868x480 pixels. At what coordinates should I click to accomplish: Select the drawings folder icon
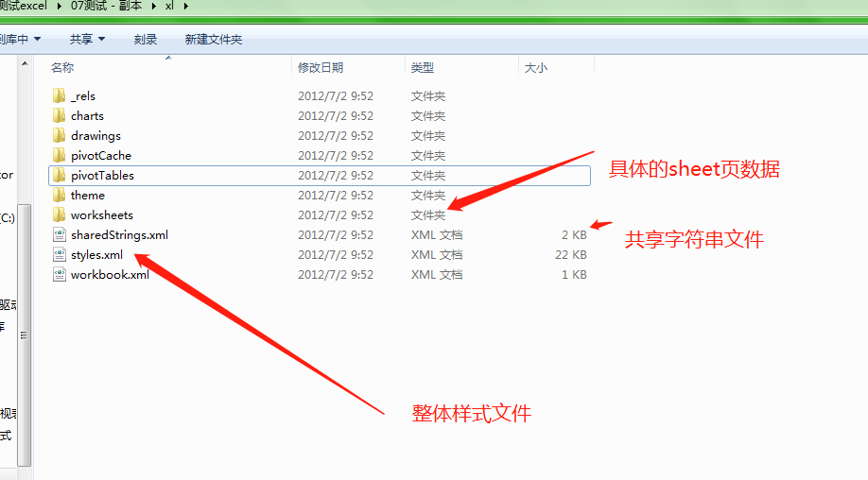pyautogui.click(x=60, y=135)
